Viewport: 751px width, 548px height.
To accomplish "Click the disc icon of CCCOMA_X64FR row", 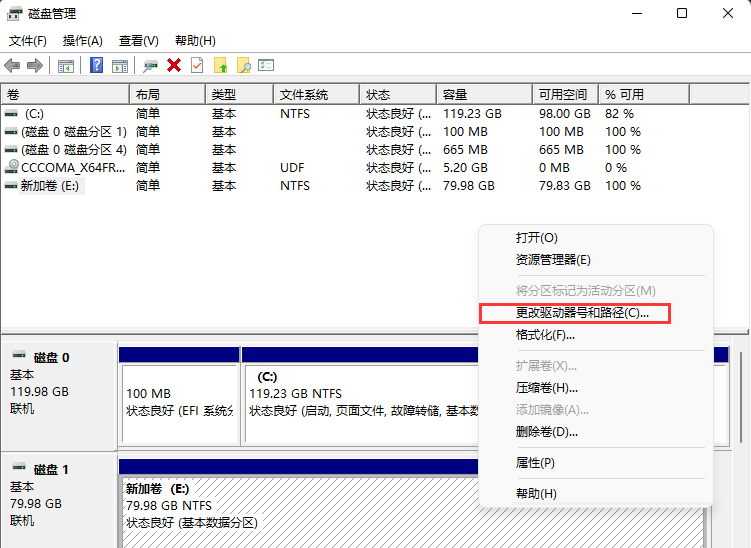I will pyautogui.click(x=11, y=167).
